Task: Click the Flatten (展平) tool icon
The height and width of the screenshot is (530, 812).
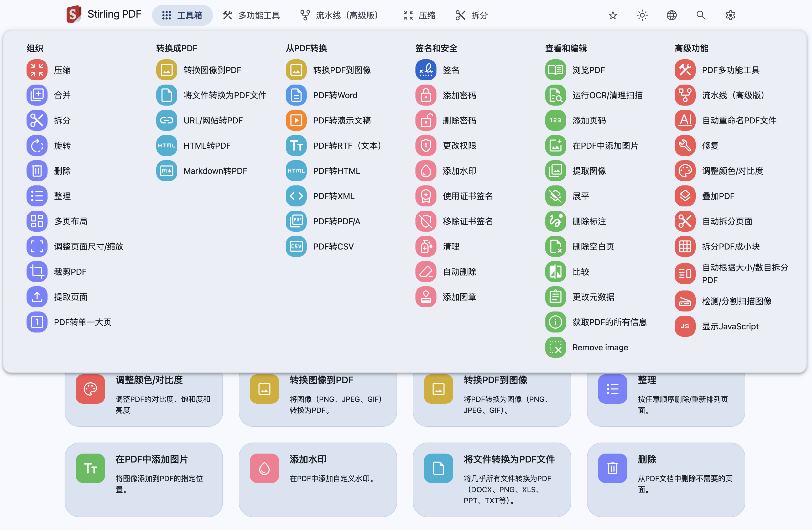Action: click(555, 196)
